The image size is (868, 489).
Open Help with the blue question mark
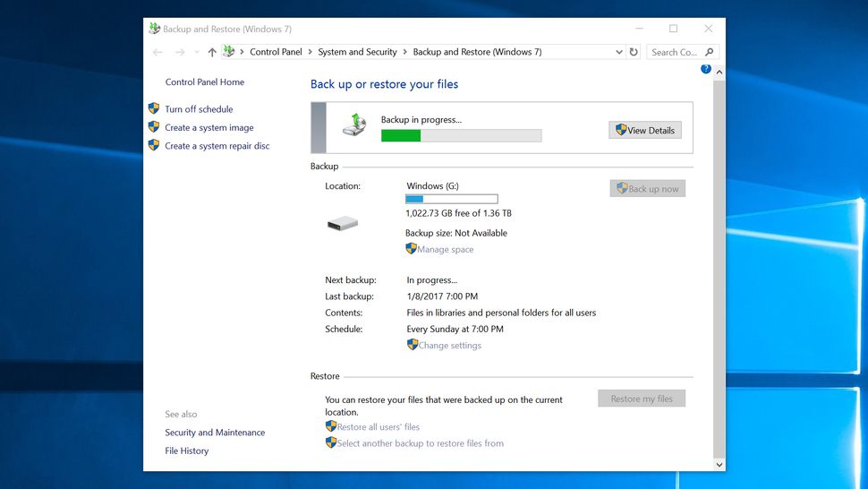[706, 69]
